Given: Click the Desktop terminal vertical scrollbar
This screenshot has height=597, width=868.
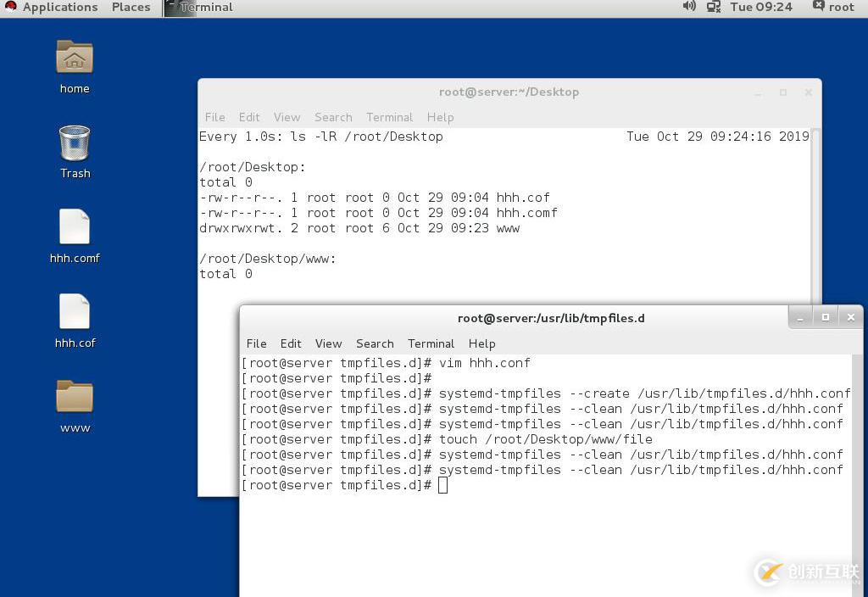Looking at the screenshot, I should point(816,216).
